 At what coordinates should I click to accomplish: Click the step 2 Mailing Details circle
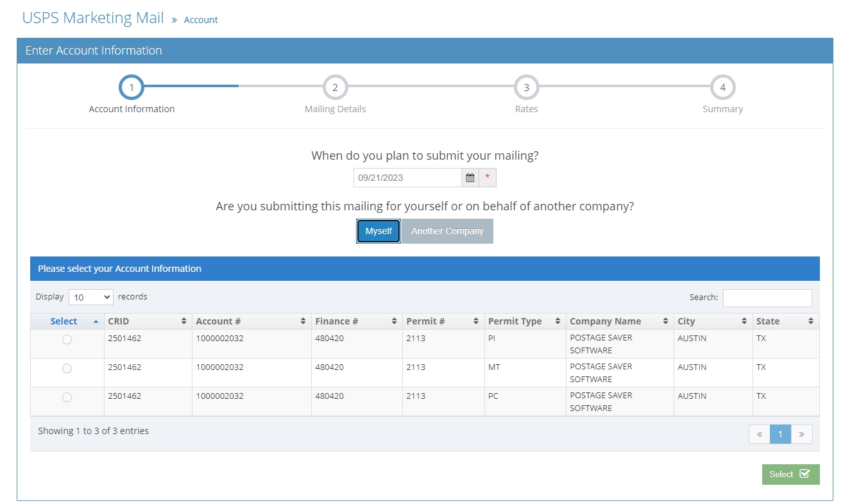click(335, 87)
